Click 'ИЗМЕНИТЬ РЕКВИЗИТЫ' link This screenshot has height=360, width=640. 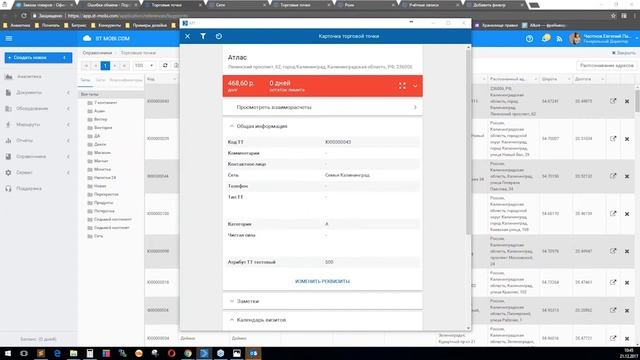[322, 281]
